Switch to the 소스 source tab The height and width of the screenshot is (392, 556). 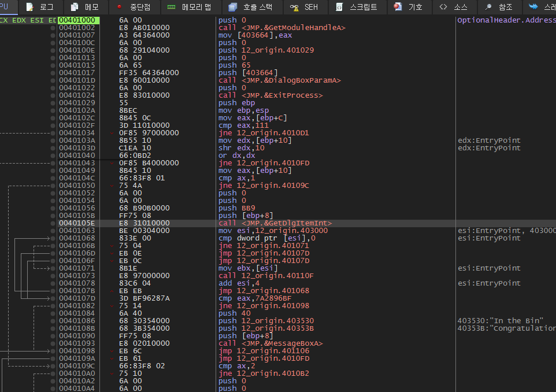pos(454,7)
